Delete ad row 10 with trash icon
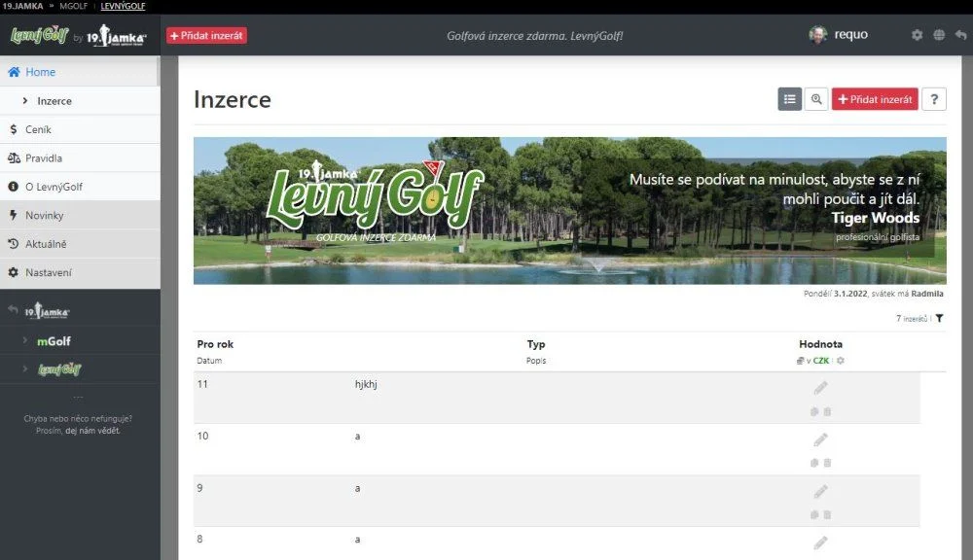This screenshot has height=560, width=973. coord(827,463)
